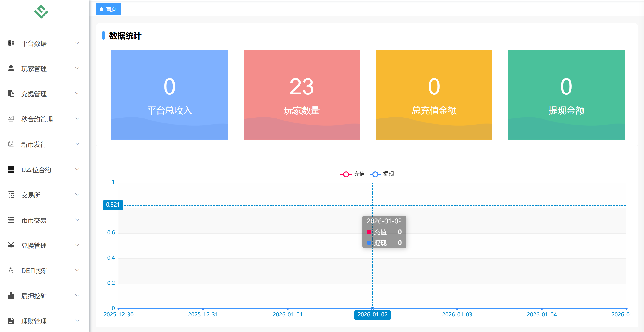The image size is (644, 332).
Task: Collapse the 理财管理 chevron
Action: (77, 321)
